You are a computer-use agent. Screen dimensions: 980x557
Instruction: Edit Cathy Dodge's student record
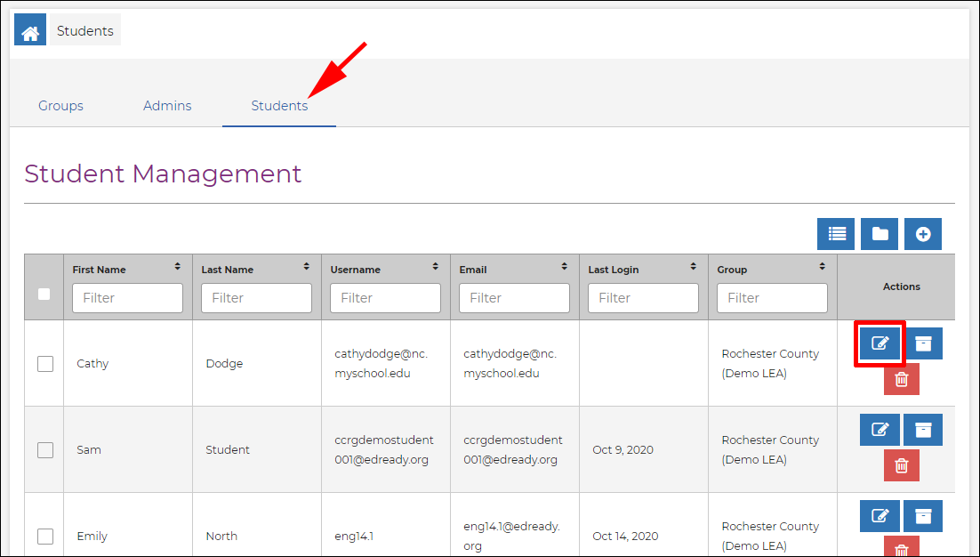coord(880,343)
